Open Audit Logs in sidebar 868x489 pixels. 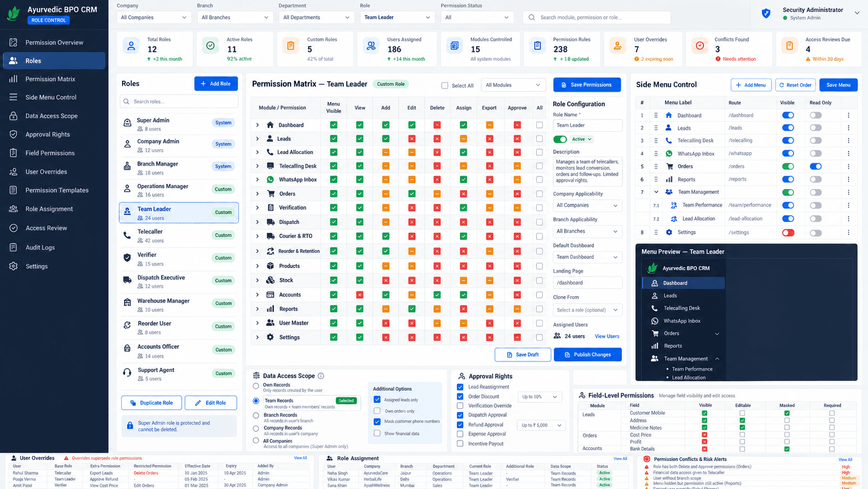click(54, 247)
